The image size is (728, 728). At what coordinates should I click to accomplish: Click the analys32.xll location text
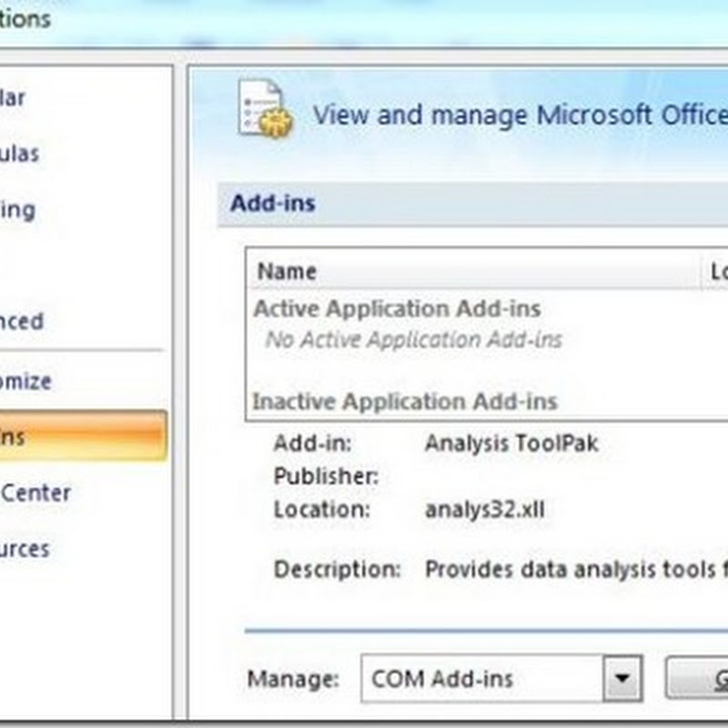484,509
